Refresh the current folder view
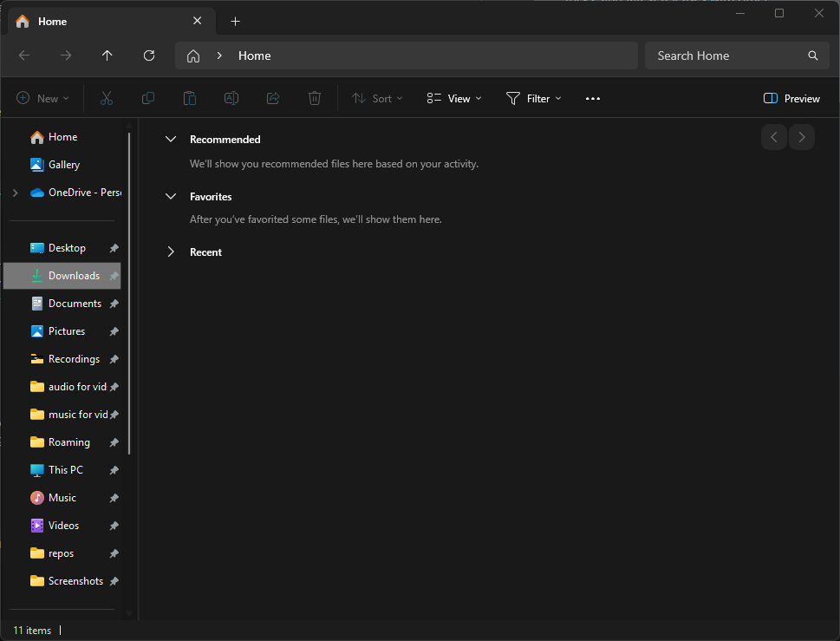The height and width of the screenshot is (641, 840). 149,56
